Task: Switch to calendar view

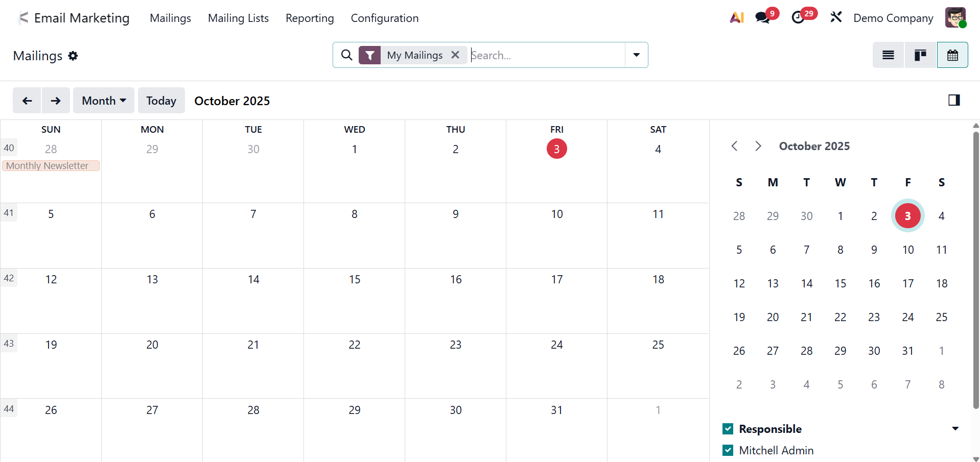Action: click(952, 55)
